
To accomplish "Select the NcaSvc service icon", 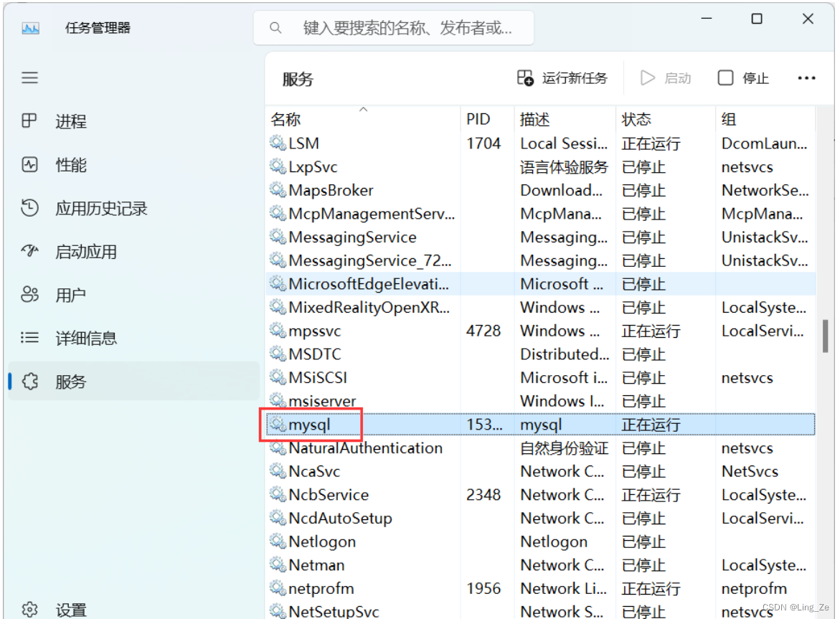I will click(x=278, y=471).
